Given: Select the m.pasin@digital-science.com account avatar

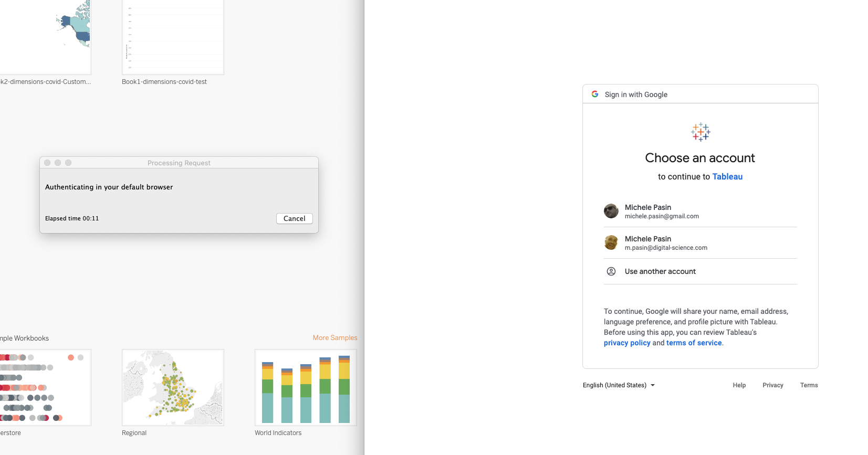Looking at the screenshot, I should (x=611, y=242).
